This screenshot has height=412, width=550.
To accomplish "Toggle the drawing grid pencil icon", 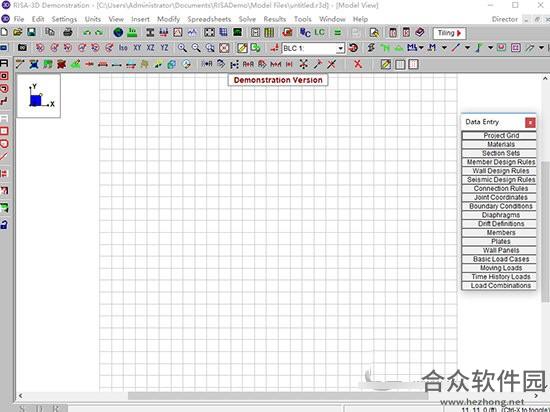I will point(386,65).
